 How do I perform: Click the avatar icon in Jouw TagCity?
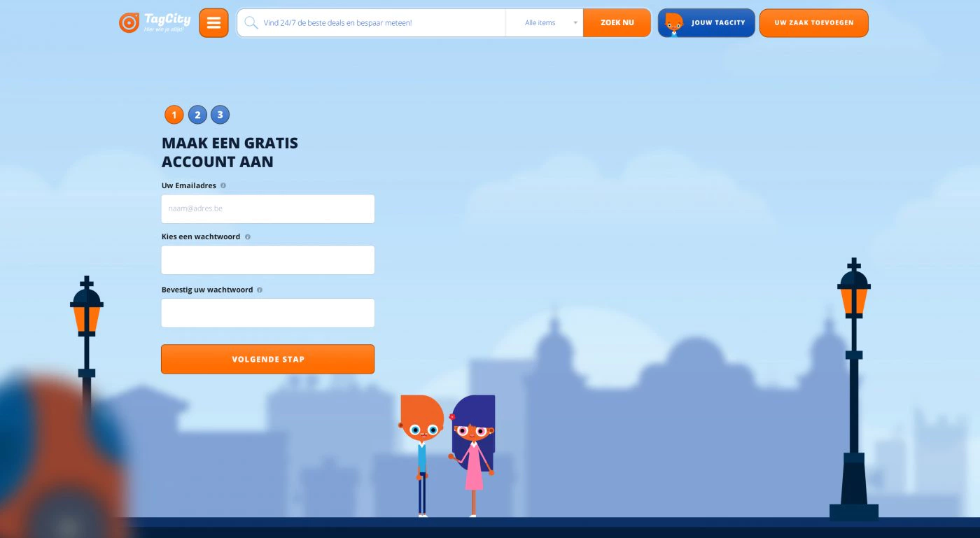pyautogui.click(x=673, y=23)
